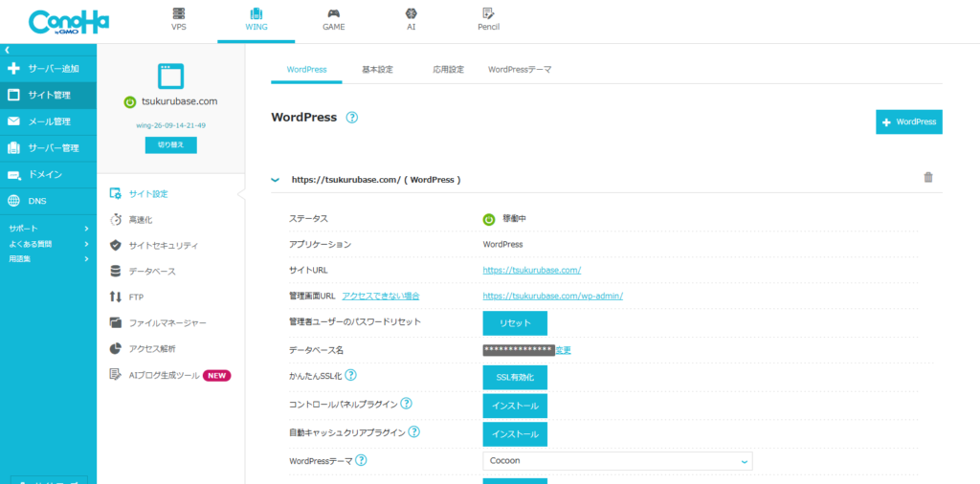980x484 pixels.
Task: Click the 切り替え button
Action: 170,144
